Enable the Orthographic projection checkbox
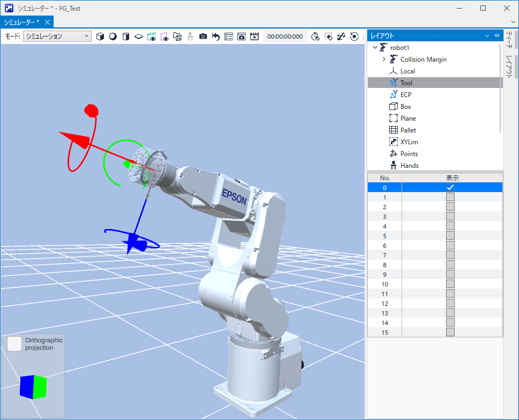The height and width of the screenshot is (420, 519). 15,344
